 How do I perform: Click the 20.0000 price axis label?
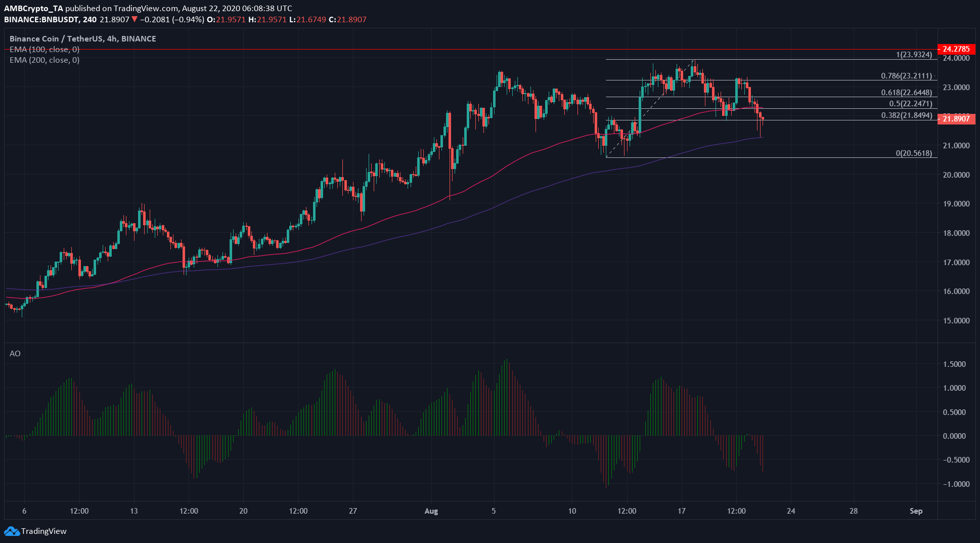956,175
